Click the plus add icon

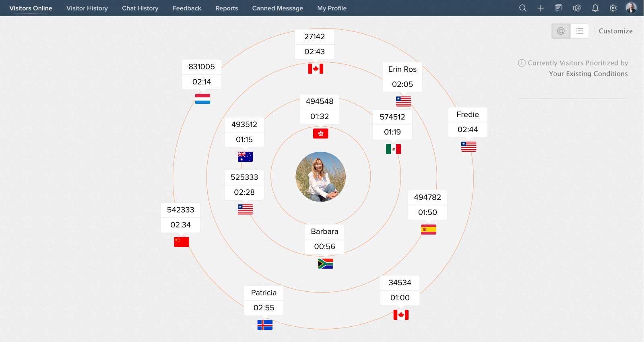(x=541, y=8)
